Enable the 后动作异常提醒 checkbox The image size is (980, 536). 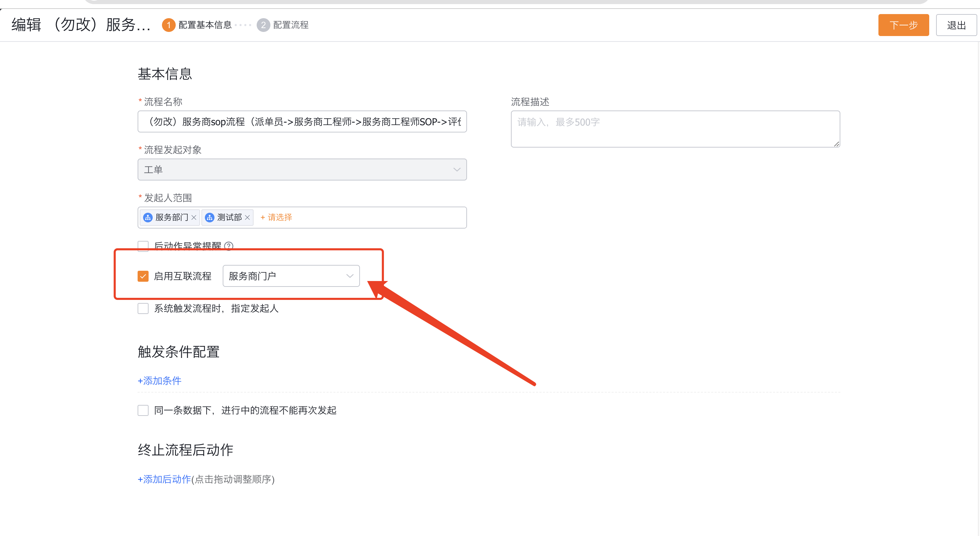[x=143, y=245]
